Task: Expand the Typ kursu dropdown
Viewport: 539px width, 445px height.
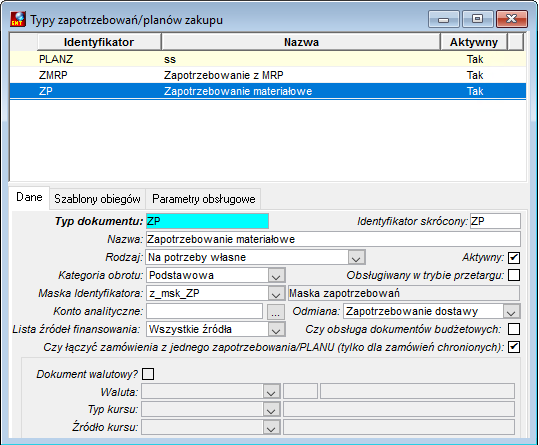Action: point(271,410)
